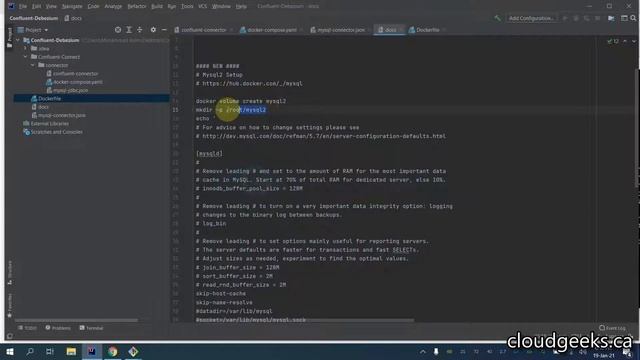Expand the .idea folder
Viewport: 640px width, 360px height.
25,48
